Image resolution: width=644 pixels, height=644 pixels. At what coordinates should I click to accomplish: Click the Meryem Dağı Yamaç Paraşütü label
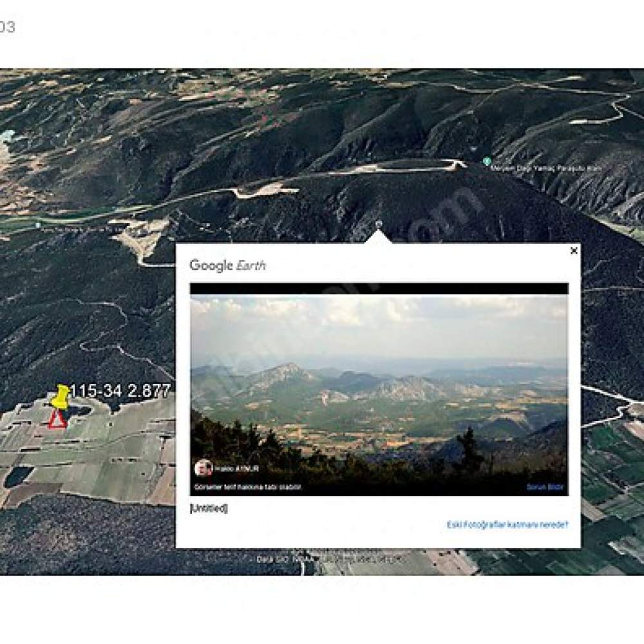(546, 168)
